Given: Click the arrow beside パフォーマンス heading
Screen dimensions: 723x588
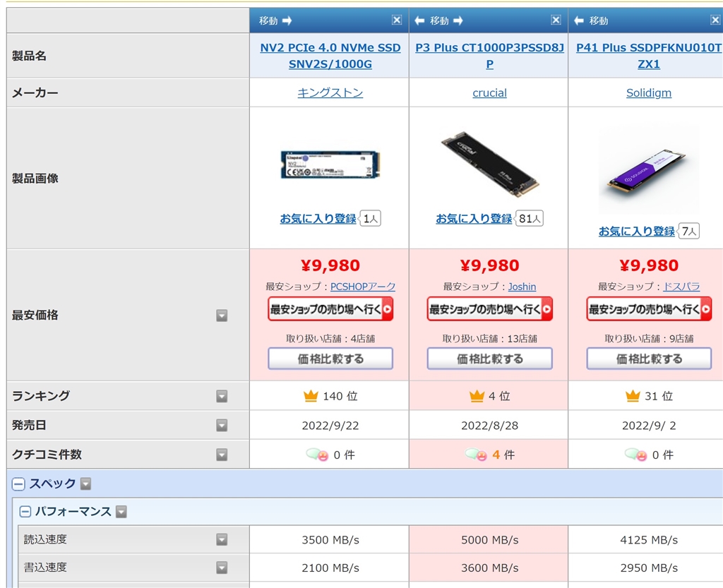Looking at the screenshot, I should [121, 512].
